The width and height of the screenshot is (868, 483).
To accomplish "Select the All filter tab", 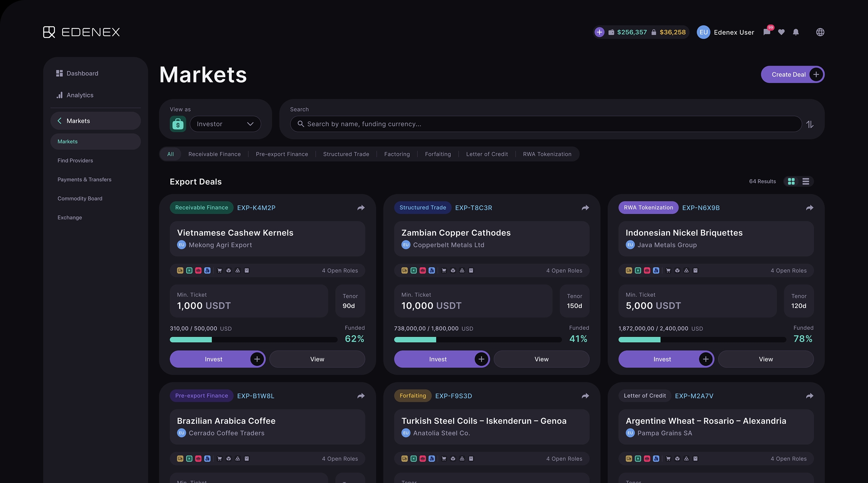I will pyautogui.click(x=170, y=154).
